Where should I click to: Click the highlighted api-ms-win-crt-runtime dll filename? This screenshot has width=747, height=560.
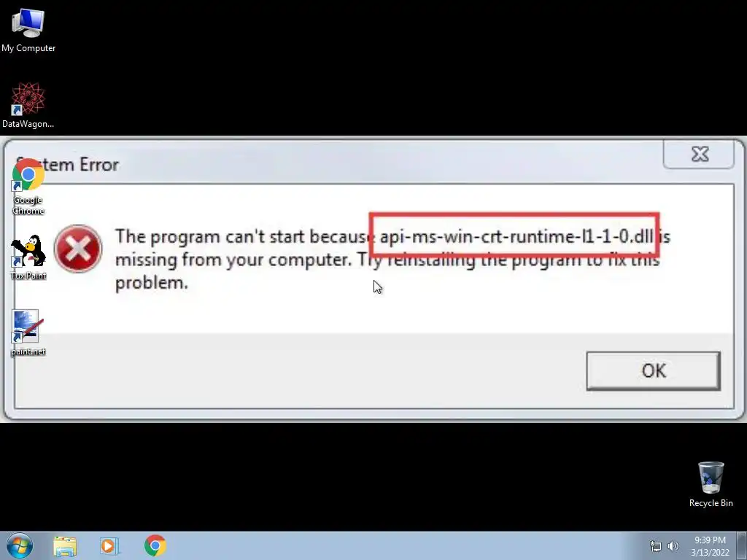point(516,236)
